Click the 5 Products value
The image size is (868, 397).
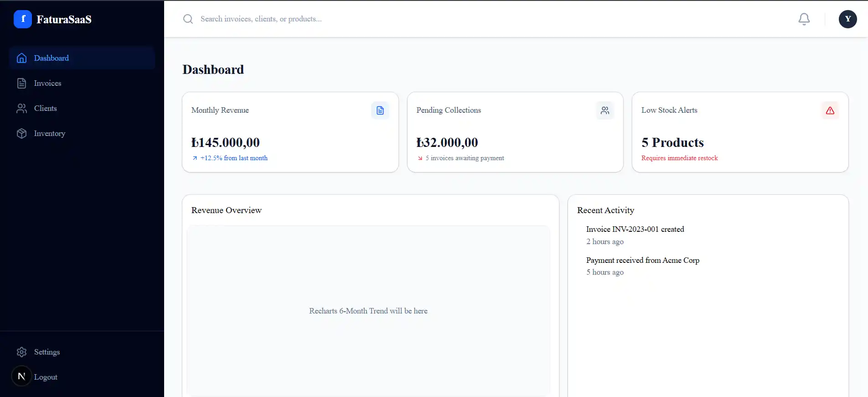672,142
